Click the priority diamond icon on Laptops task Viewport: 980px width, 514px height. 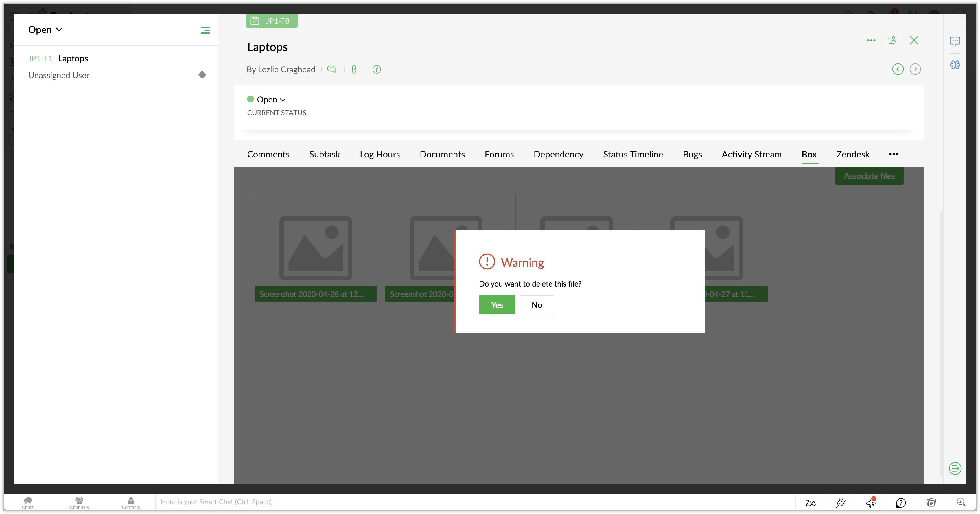pos(202,75)
